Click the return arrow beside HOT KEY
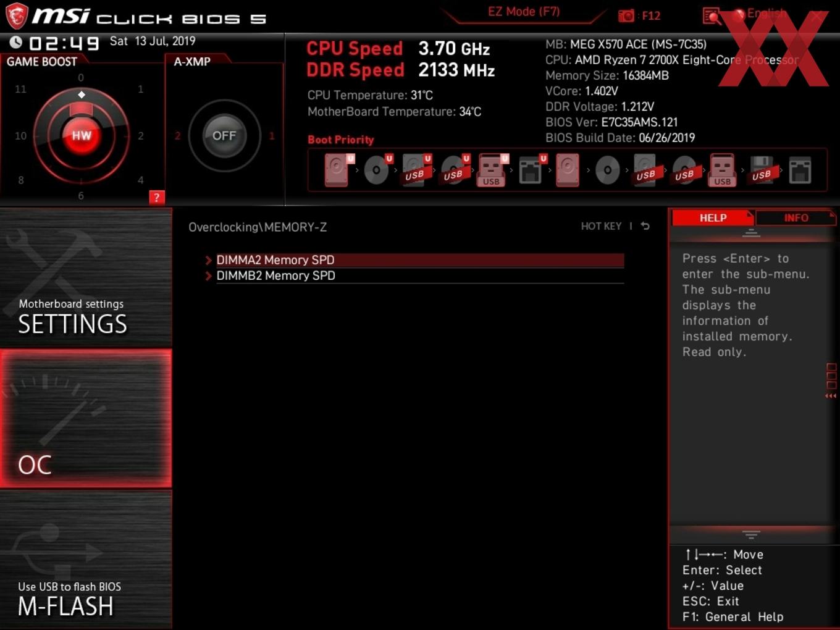The height and width of the screenshot is (630, 840). pyautogui.click(x=645, y=226)
